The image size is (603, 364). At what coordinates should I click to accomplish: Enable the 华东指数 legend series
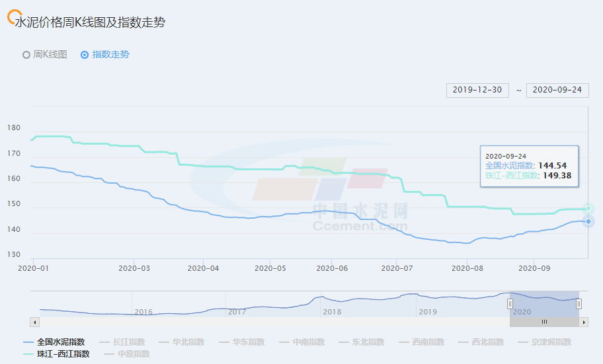pyautogui.click(x=241, y=342)
